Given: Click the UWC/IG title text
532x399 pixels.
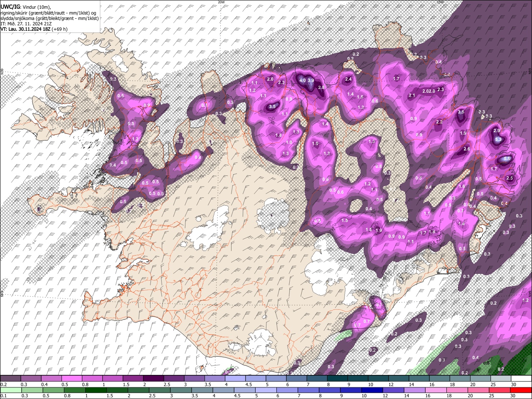Looking at the screenshot, I should point(10,7).
